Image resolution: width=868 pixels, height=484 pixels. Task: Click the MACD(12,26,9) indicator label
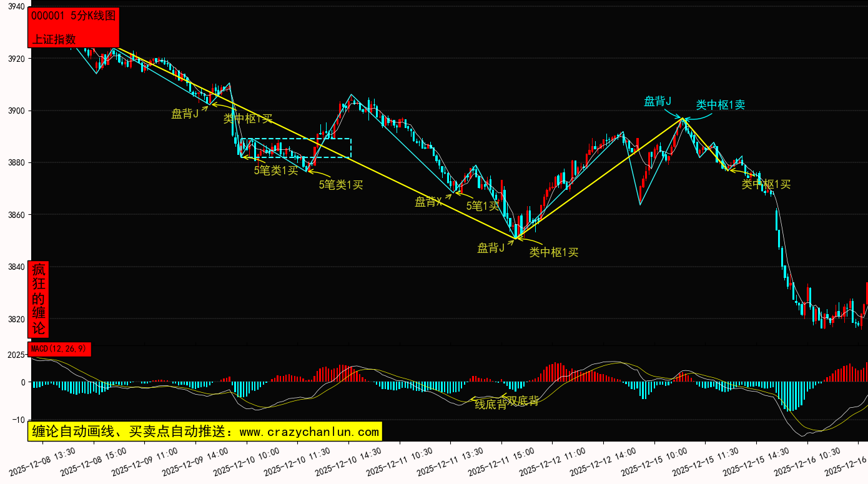click(59, 349)
